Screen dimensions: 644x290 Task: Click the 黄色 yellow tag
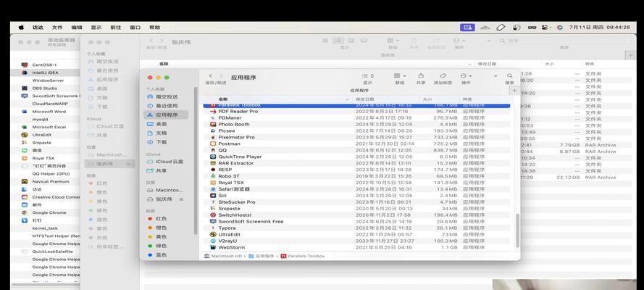coord(157,236)
